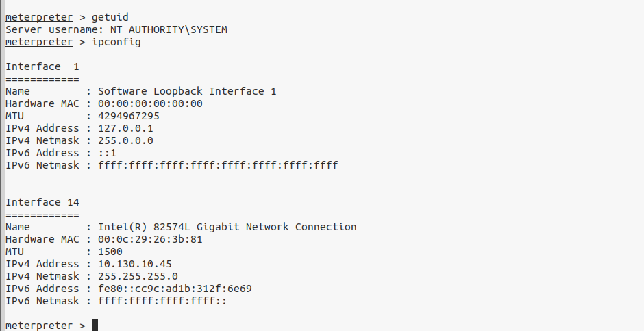Click the MTU value 4294967295
This screenshot has height=331, width=644.
[x=129, y=116]
